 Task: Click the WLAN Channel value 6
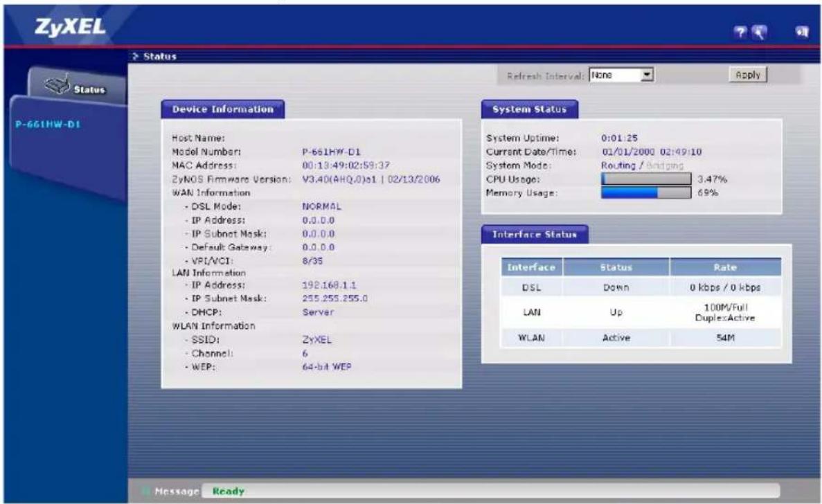pos(305,353)
